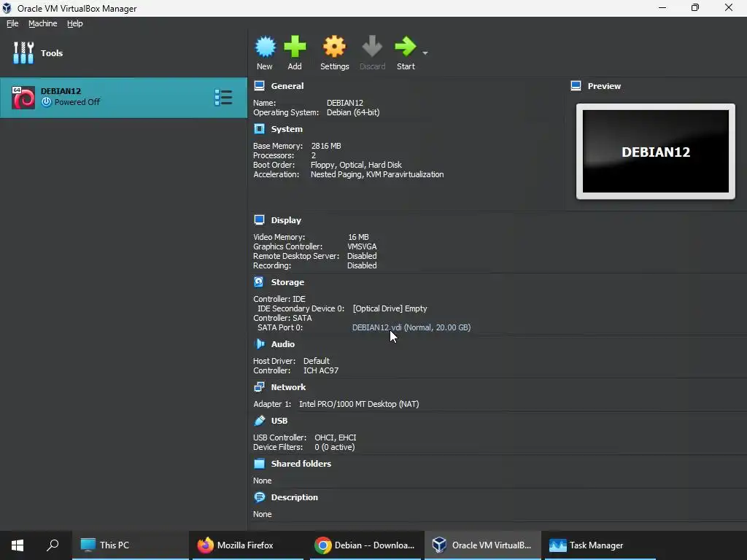
Task: Click the Network section heading
Action: (288, 387)
